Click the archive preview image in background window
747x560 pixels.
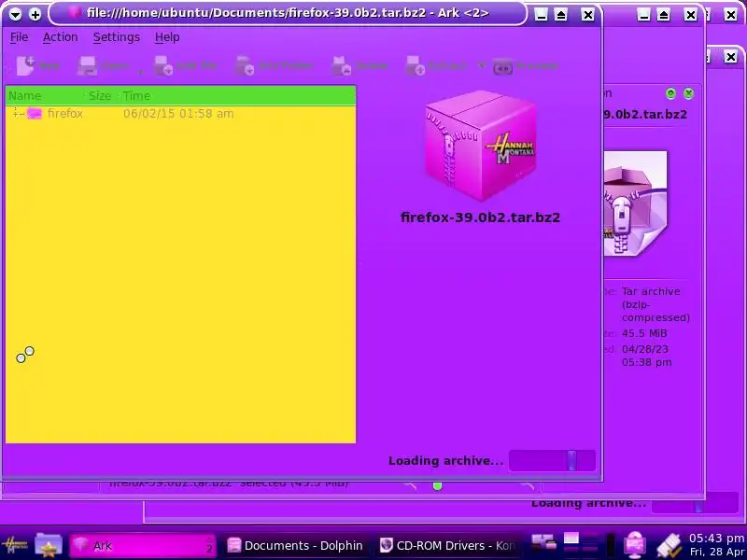pos(636,203)
